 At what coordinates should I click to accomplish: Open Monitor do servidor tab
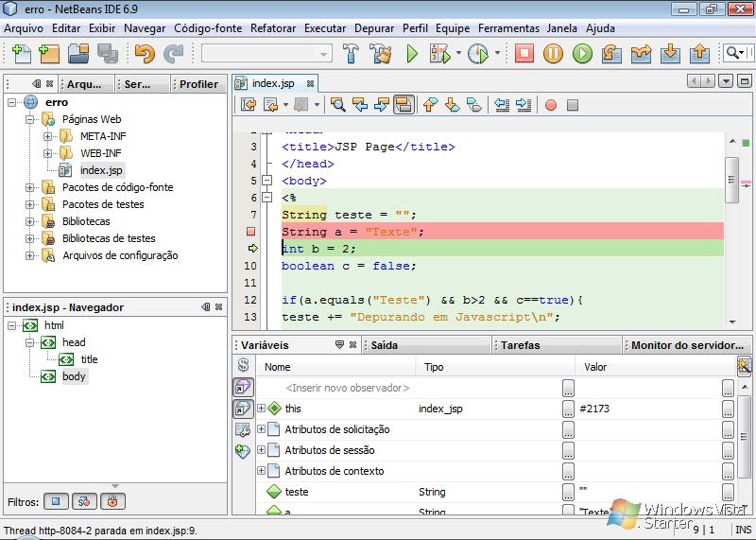687,345
